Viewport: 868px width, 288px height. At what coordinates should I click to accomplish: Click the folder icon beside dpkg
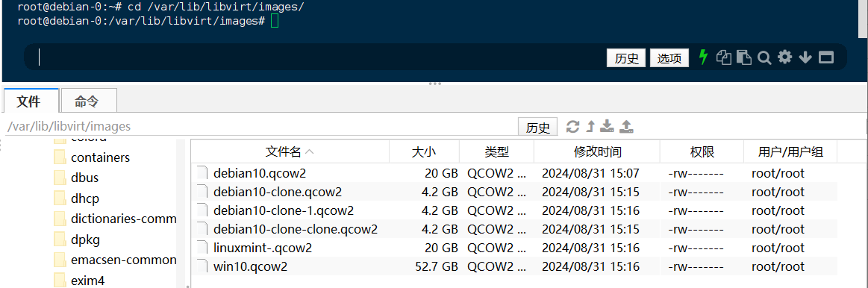(x=60, y=240)
